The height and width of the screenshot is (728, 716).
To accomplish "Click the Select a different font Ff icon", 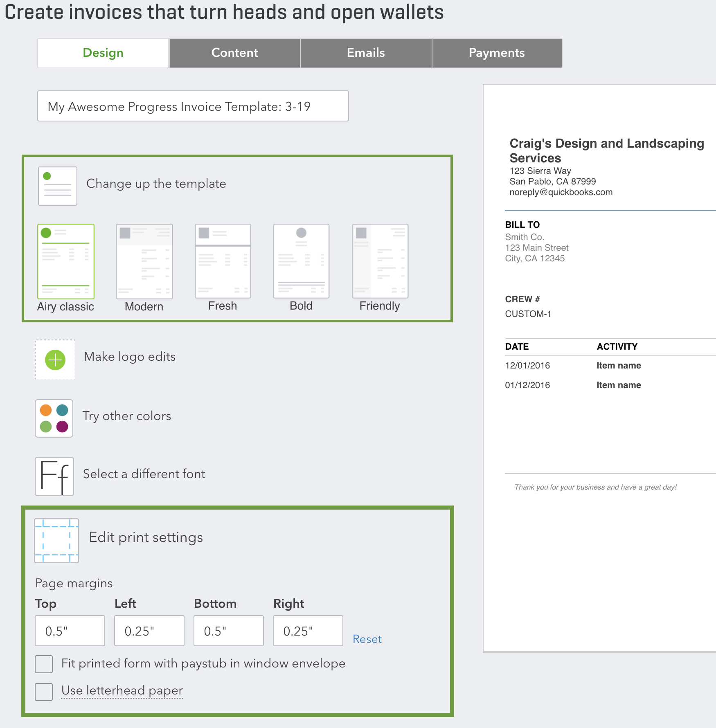I will click(54, 476).
